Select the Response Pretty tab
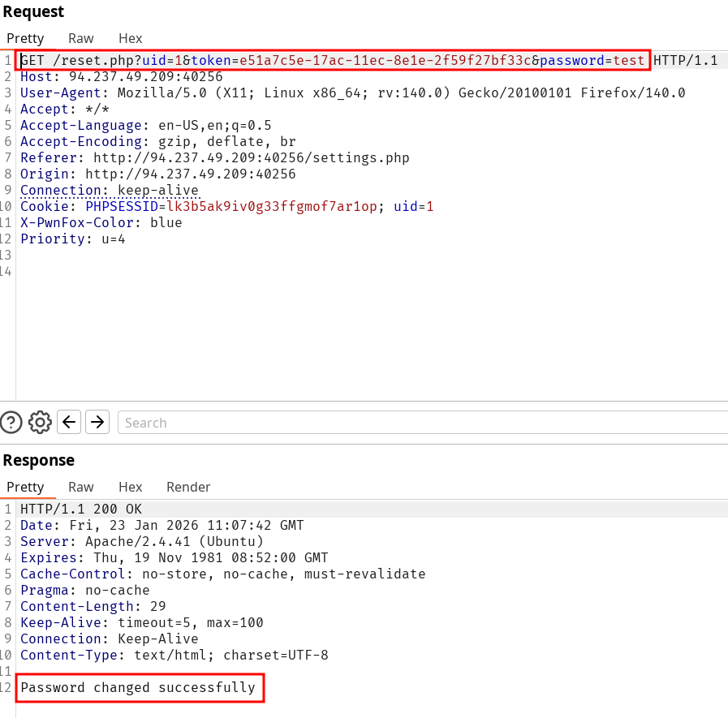Screen dimensions: 728x718 25,487
